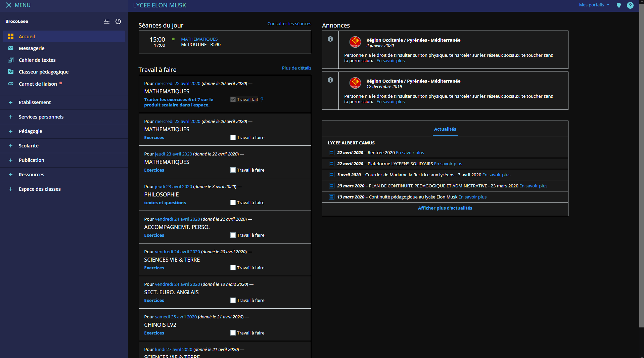Check Travail à faire for jeudi 23 avril MATHEMATIQUES
644x358 pixels.
click(233, 170)
